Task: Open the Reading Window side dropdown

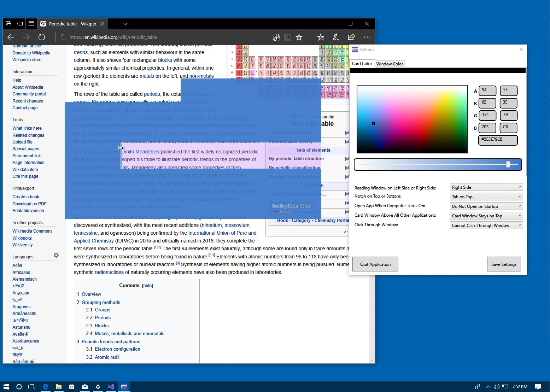Action: pyautogui.click(x=486, y=187)
